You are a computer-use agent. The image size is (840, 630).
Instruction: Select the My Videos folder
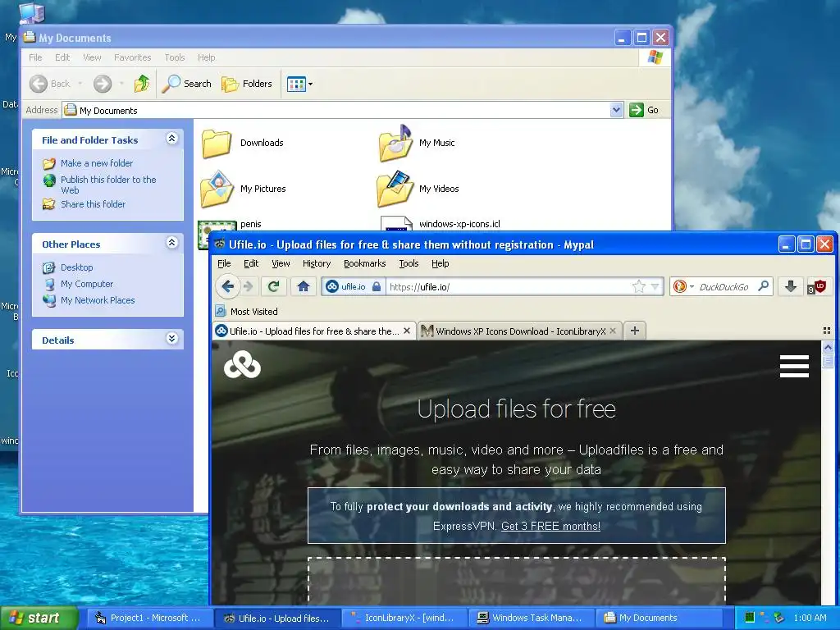coord(419,189)
